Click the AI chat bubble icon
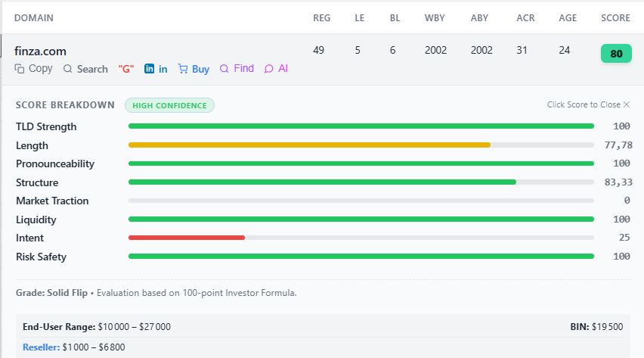The height and width of the screenshot is (358, 644). point(268,69)
